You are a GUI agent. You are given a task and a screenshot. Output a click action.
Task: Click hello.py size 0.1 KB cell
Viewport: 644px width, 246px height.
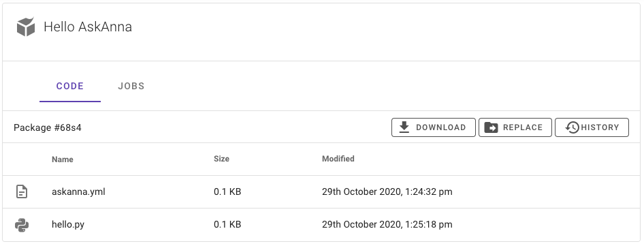coord(227,225)
